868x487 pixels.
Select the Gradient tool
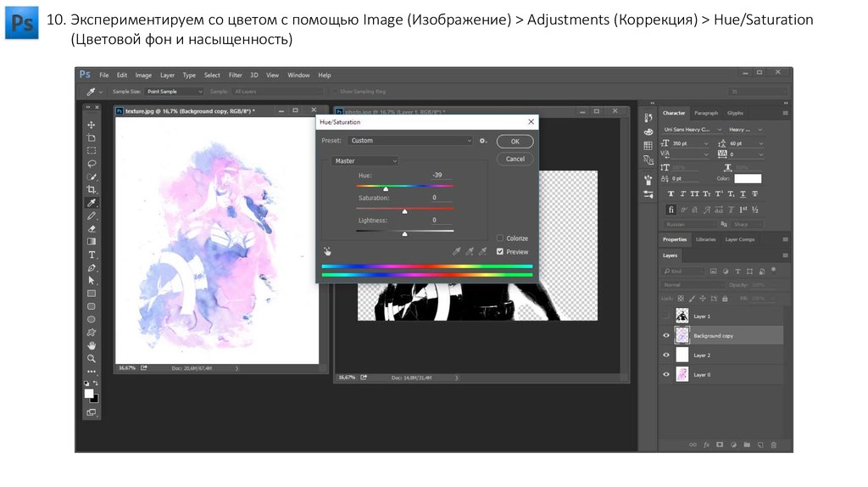click(x=92, y=242)
